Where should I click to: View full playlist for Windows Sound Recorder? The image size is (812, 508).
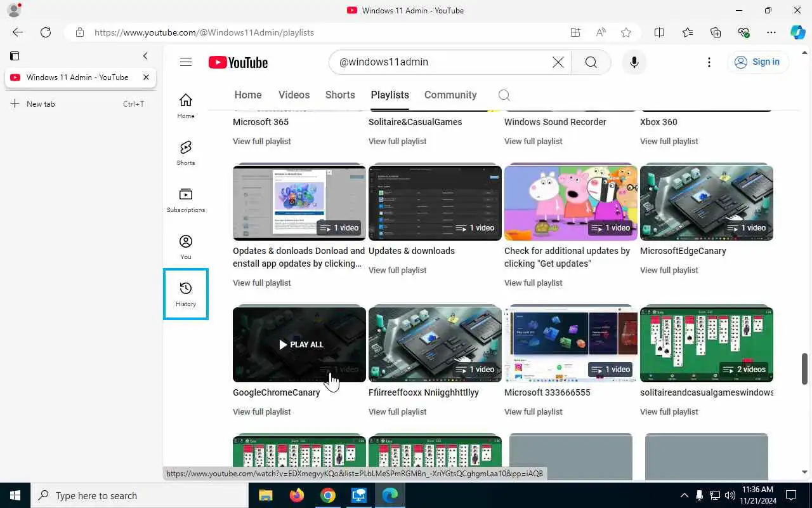click(x=534, y=142)
